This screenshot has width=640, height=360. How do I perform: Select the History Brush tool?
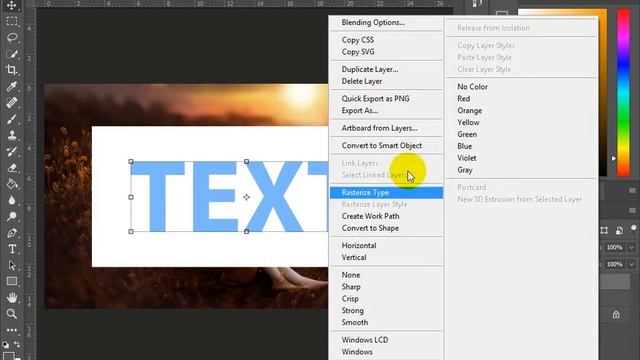click(x=11, y=151)
